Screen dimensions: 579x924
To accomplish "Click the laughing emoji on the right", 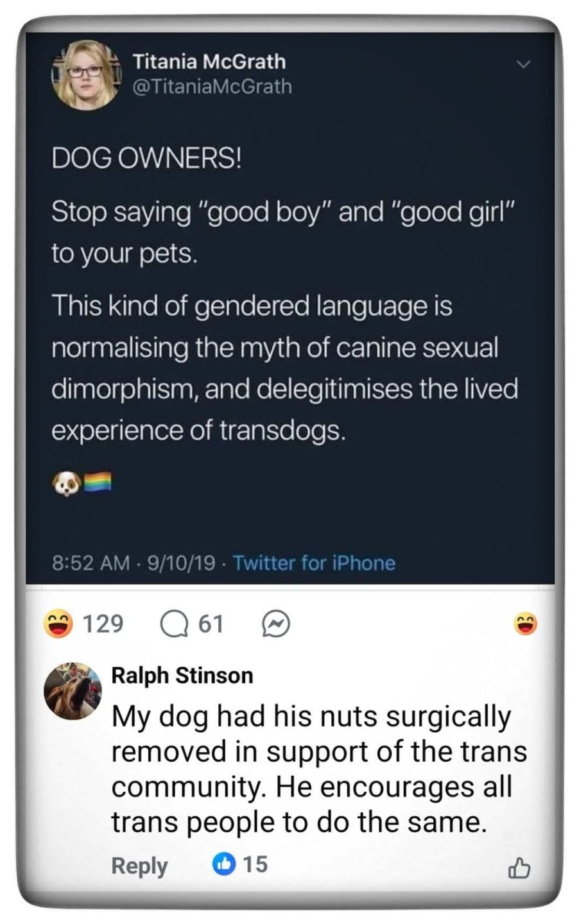I will click(525, 623).
